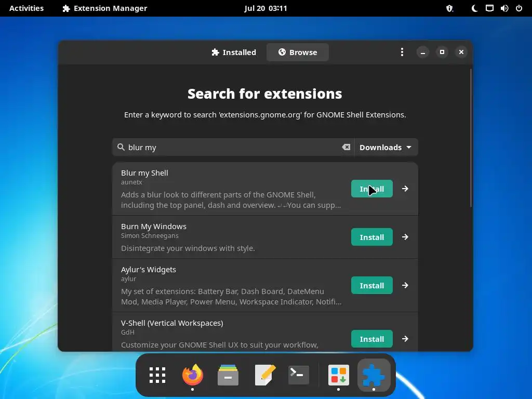Viewport: 532px width, 399px height.
Task: Open the power menu icon
Action: [519, 8]
